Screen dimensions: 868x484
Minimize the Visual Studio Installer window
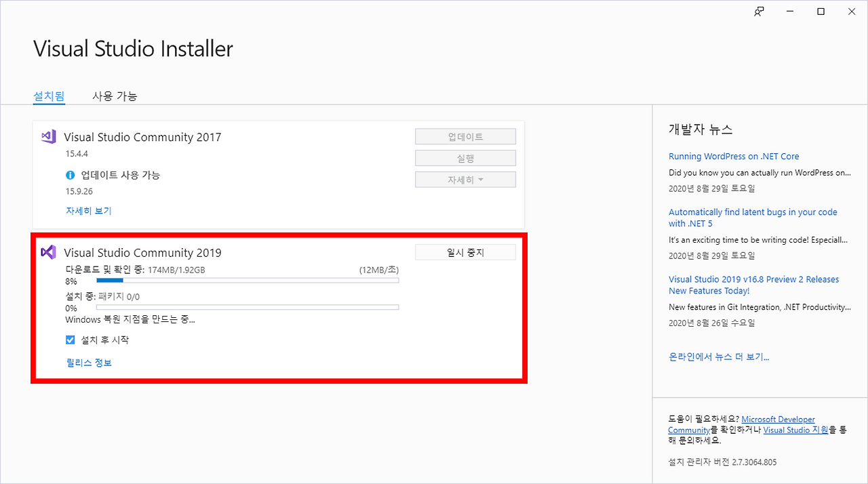[x=790, y=12]
